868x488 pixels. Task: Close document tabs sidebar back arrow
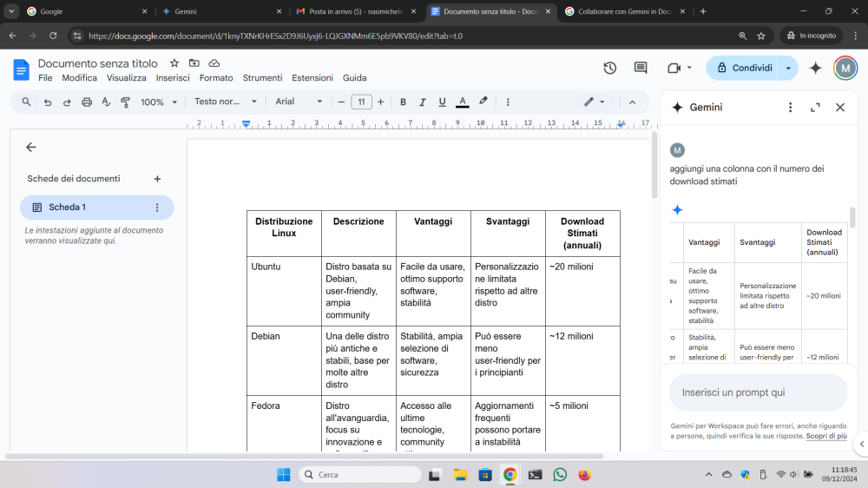point(31,148)
